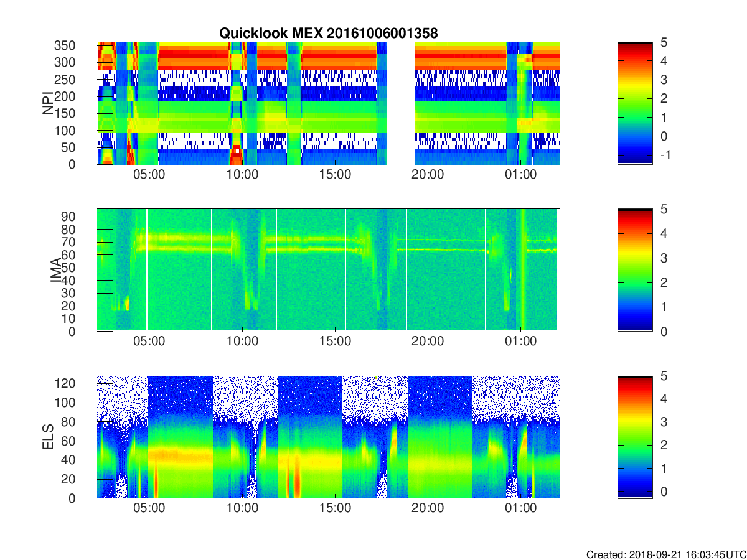Click the 10:00 time label under the NPI plot
Screen dimensions: 747x560
pyautogui.click(x=242, y=175)
